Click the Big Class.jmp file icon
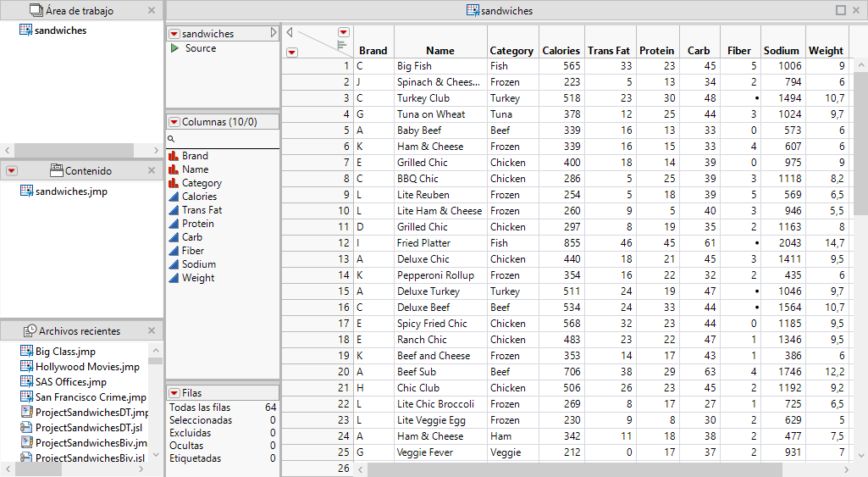The width and height of the screenshot is (868, 477). click(x=26, y=351)
